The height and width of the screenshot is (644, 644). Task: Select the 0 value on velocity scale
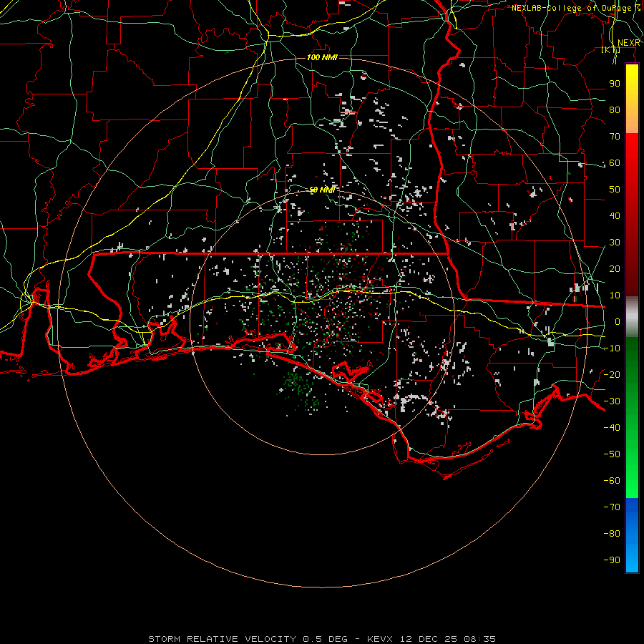[618, 321]
